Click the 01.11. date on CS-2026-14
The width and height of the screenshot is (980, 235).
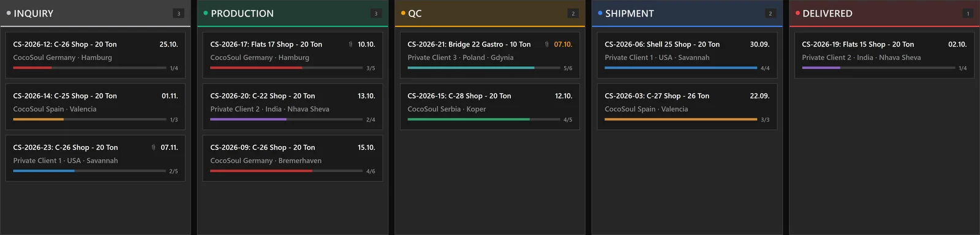(170, 96)
